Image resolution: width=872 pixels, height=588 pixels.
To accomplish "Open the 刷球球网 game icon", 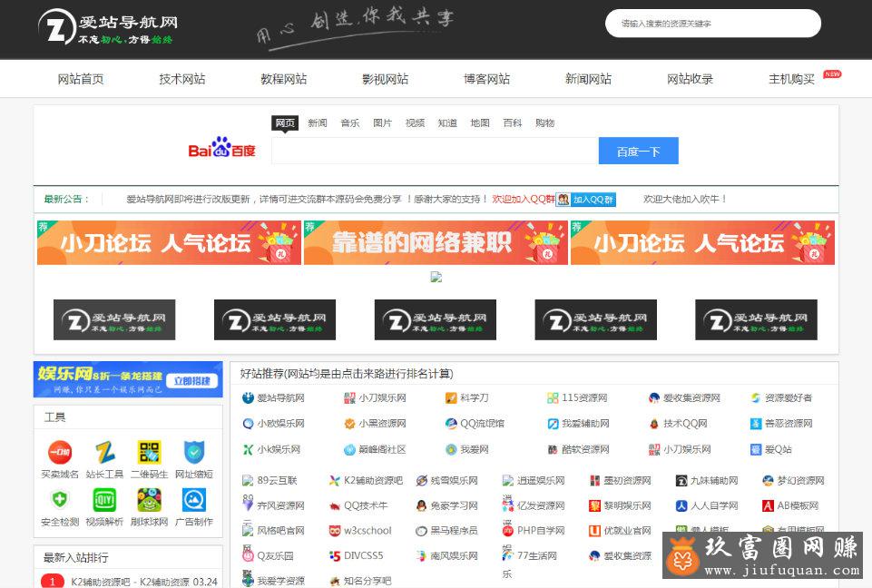I will [x=149, y=500].
